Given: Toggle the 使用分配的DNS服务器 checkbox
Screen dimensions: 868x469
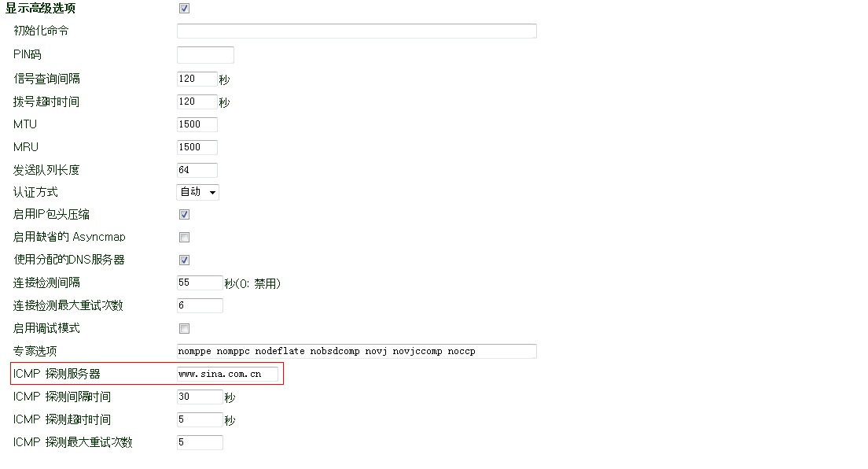Looking at the screenshot, I should point(184,260).
